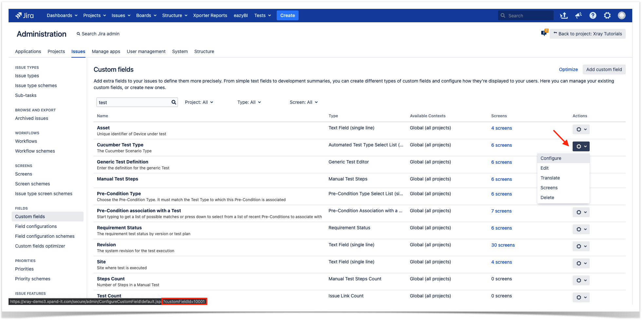Switch to the System tab
Image resolution: width=644 pixels, height=321 pixels.
(180, 51)
